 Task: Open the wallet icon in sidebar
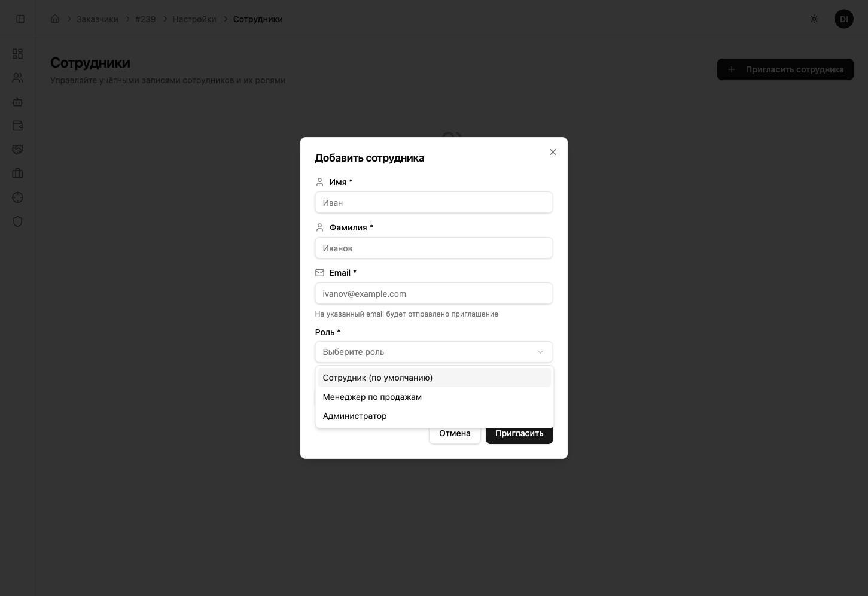pyautogui.click(x=18, y=126)
